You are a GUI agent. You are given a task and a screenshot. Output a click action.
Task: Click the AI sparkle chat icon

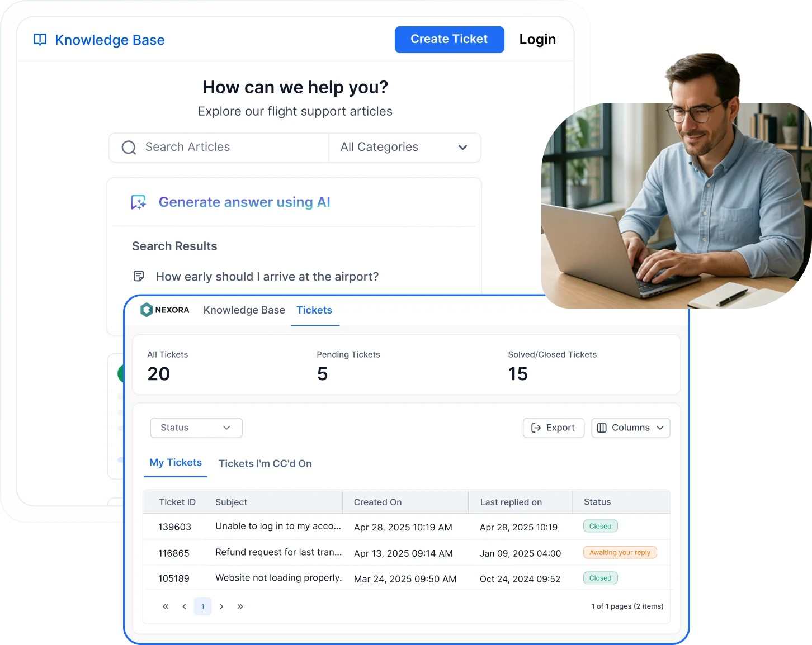tap(138, 202)
